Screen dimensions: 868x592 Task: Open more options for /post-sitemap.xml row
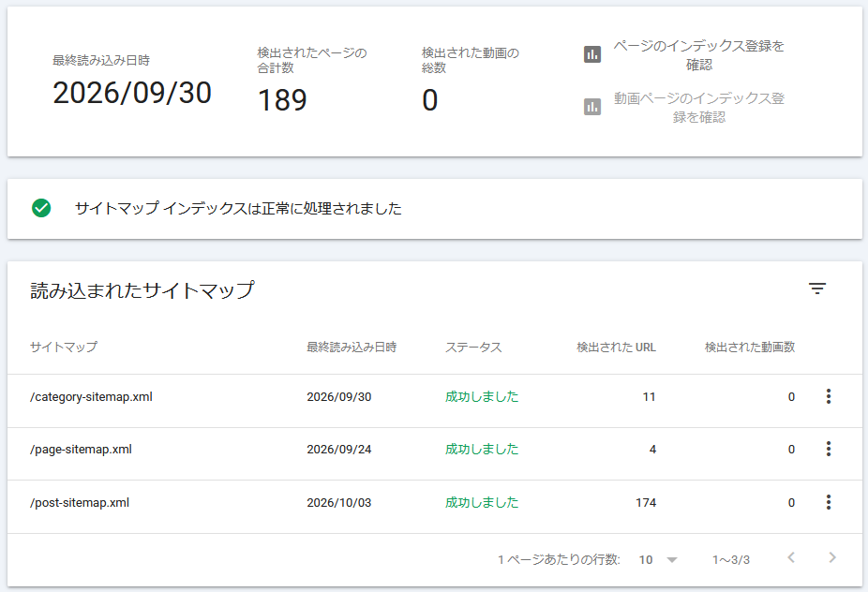tap(828, 502)
